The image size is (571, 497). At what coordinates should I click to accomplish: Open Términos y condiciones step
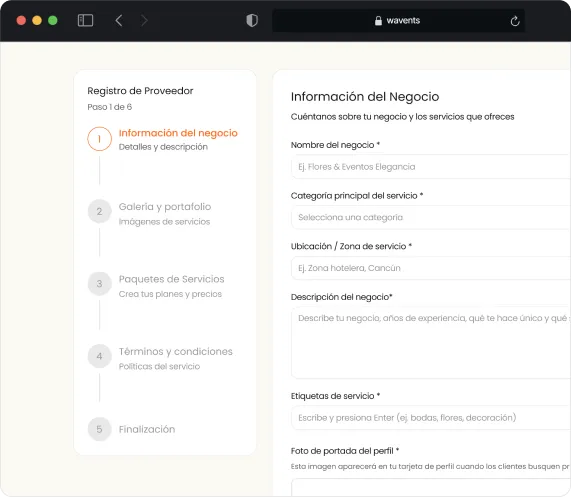tap(176, 351)
